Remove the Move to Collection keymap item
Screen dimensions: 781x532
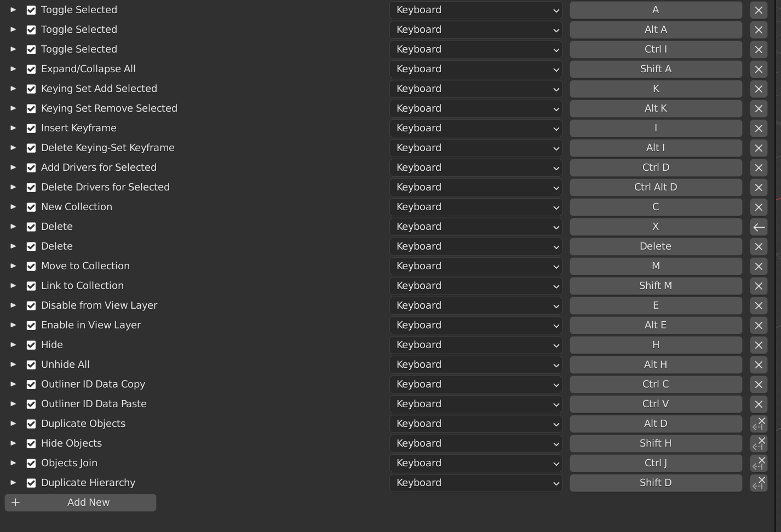759,266
